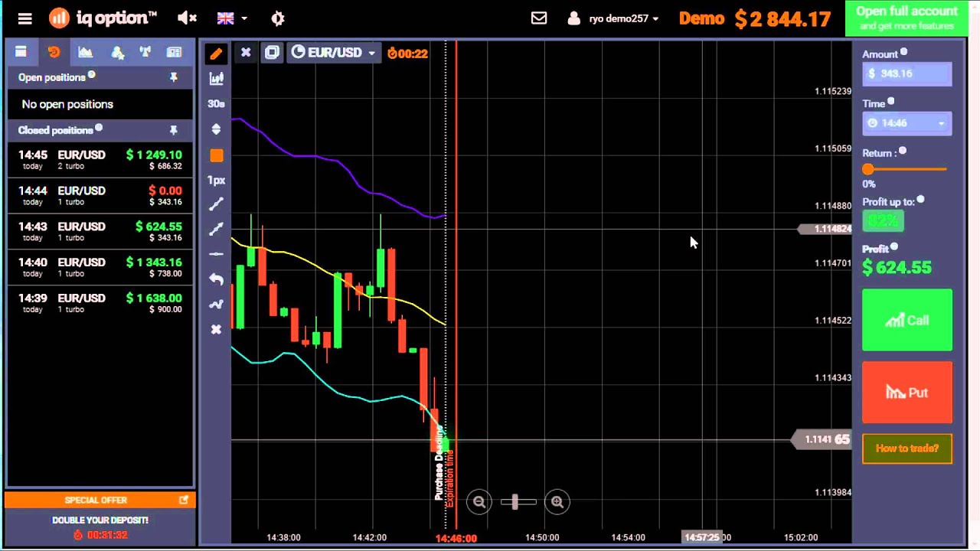Open the 14:39 EUR/USD closed position

coord(100,304)
